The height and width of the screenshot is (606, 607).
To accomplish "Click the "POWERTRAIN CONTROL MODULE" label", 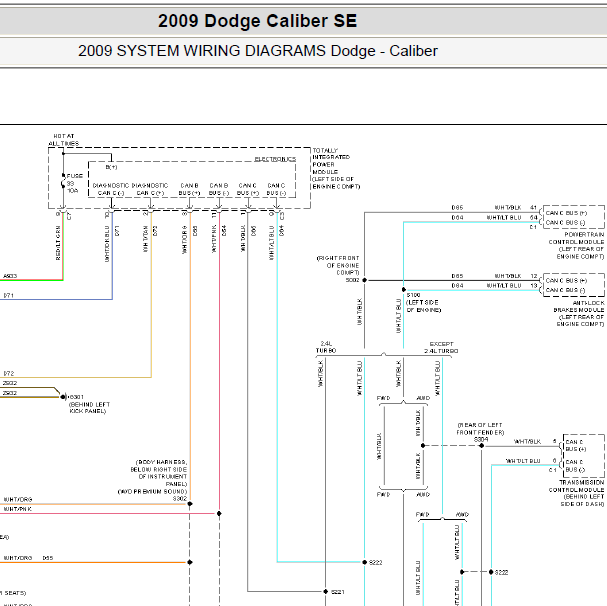I will (576, 238).
